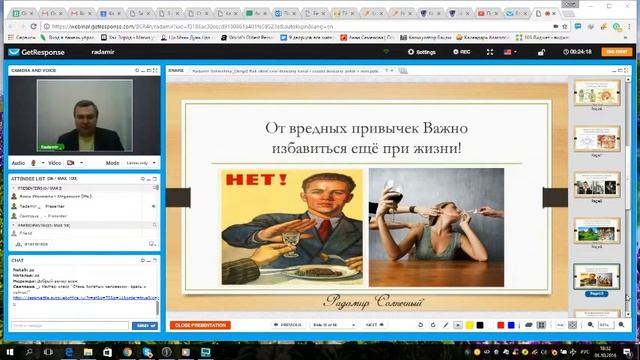Open Camera and Voice panel settings gear
Viewport: 640px width, 360px height.
[x=137, y=71]
